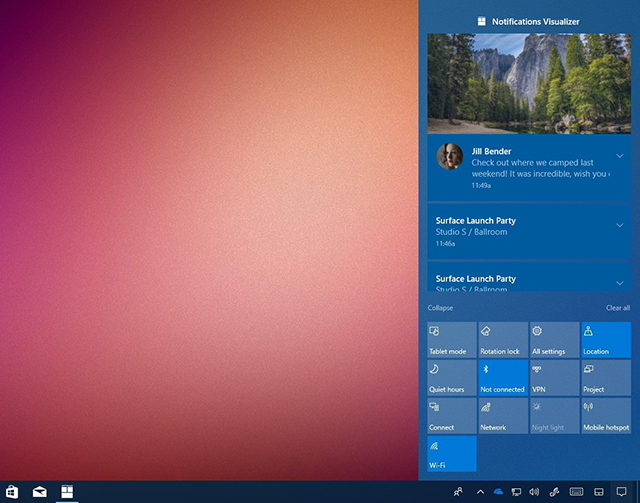Turn off Location quick action
Image resolution: width=640 pixels, height=503 pixels.
coord(606,340)
